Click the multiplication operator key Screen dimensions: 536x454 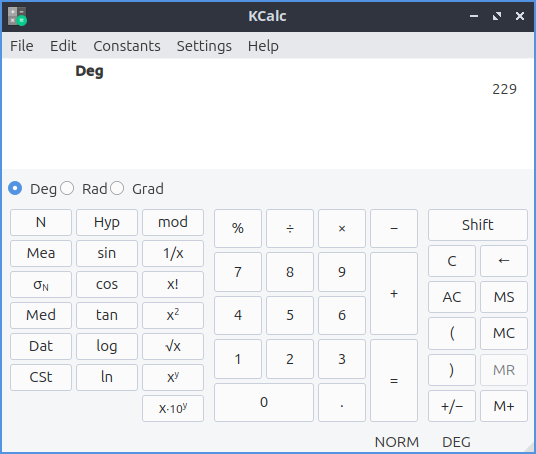pos(342,228)
